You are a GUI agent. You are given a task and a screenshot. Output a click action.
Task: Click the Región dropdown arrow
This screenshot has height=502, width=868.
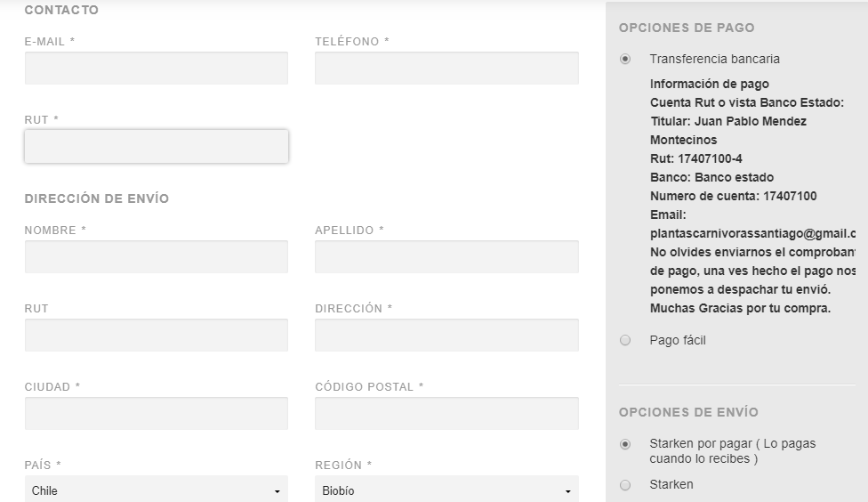click(x=567, y=491)
